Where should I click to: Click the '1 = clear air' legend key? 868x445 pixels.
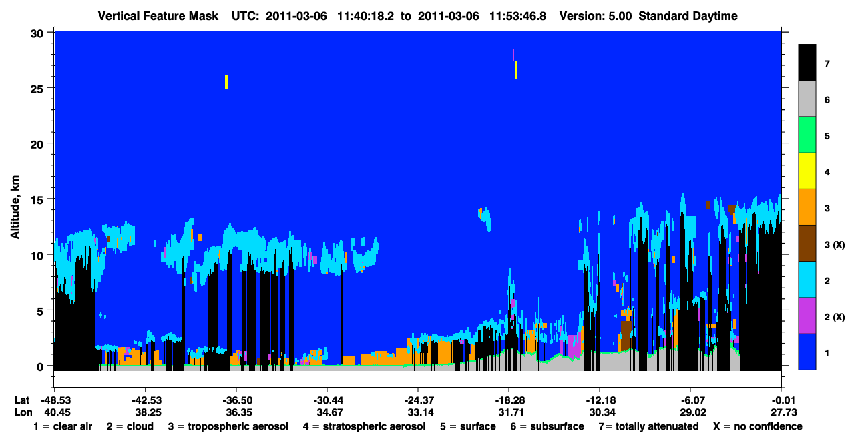point(62,426)
